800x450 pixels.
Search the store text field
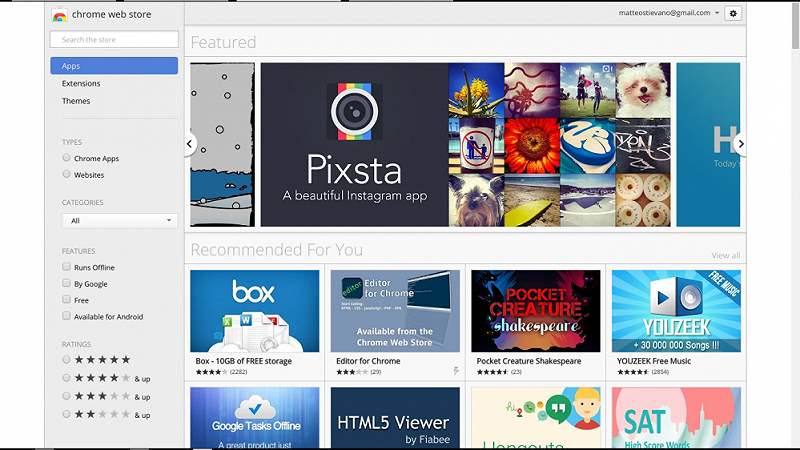coord(114,39)
